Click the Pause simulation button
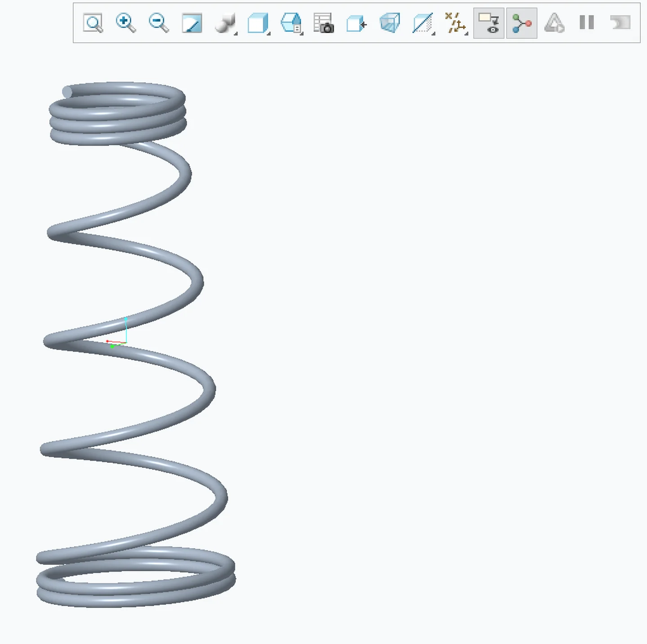Image resolution: width=647 pixels, height=644 pixels. point(587,22)
